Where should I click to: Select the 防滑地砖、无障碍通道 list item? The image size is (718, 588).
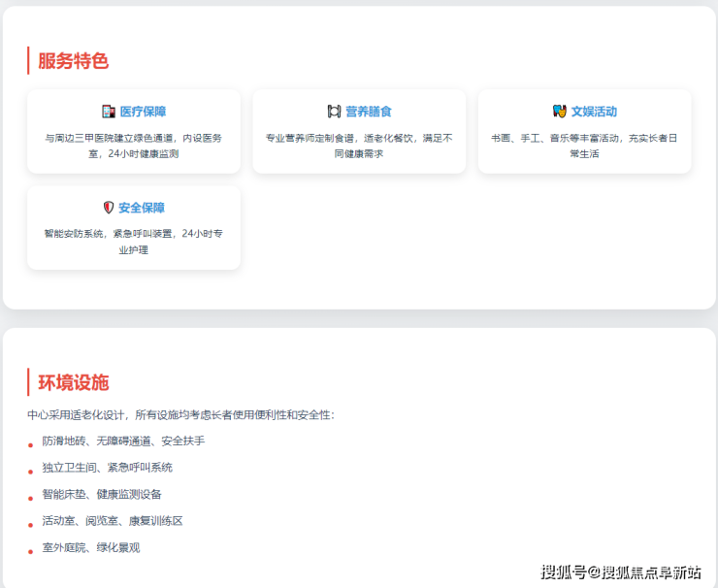(x=123, y=441)
